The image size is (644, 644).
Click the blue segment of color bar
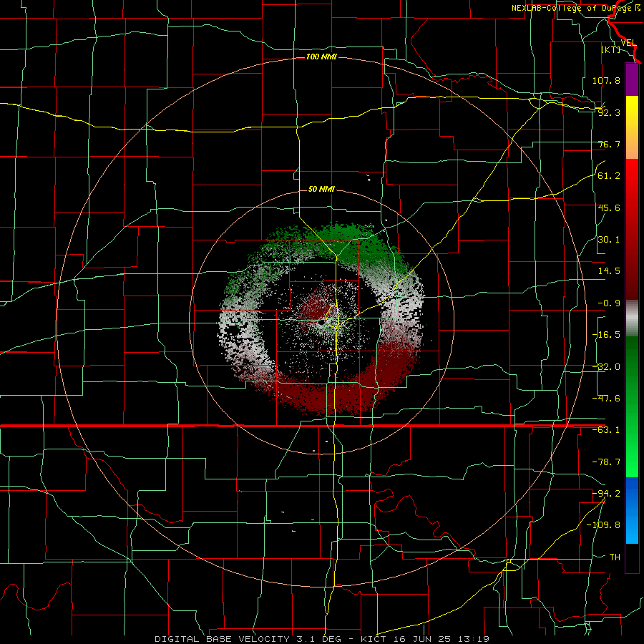pyautogui.click(x=632, y=510)
